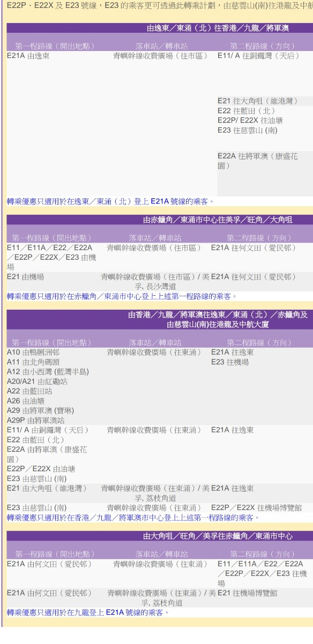This screenshot has height=644, width=313.
Task: Click 'E11/ A 往銅鑼灣(天后)' second-leg route
Action: pyautogui.click(x=259, y=55)
